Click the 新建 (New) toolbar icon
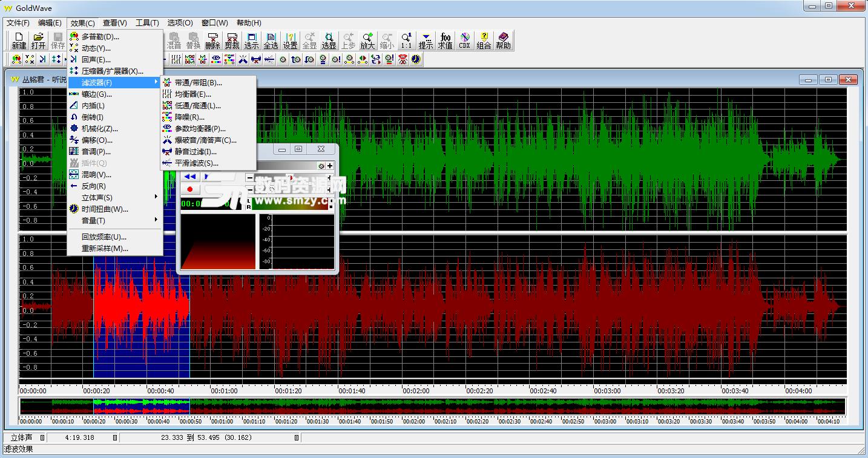Screen dimensions: 868x458 19,41
